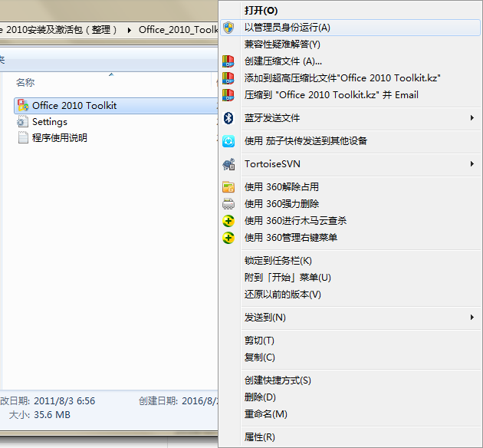Expand the 蓝牙发送文件 submenu arrow

click(x=472, y=118)
